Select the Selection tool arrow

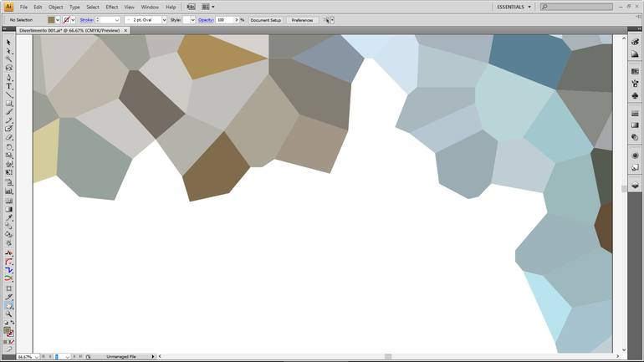pos(9,43)
